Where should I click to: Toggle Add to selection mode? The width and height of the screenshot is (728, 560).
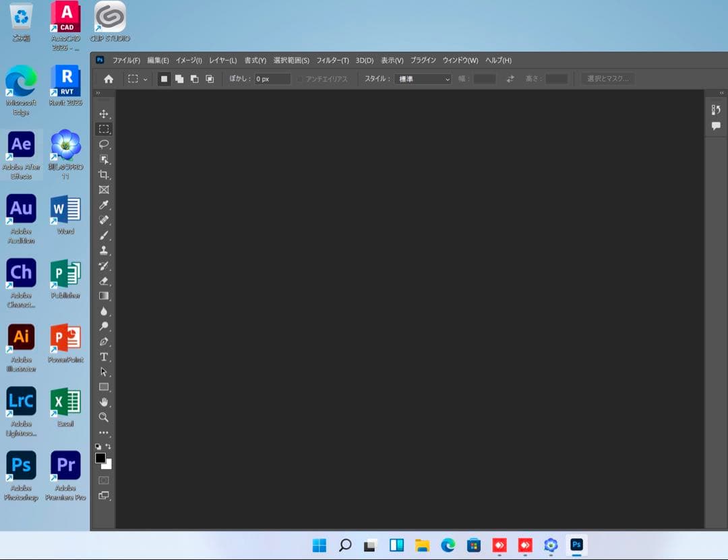tap(179, 79)
